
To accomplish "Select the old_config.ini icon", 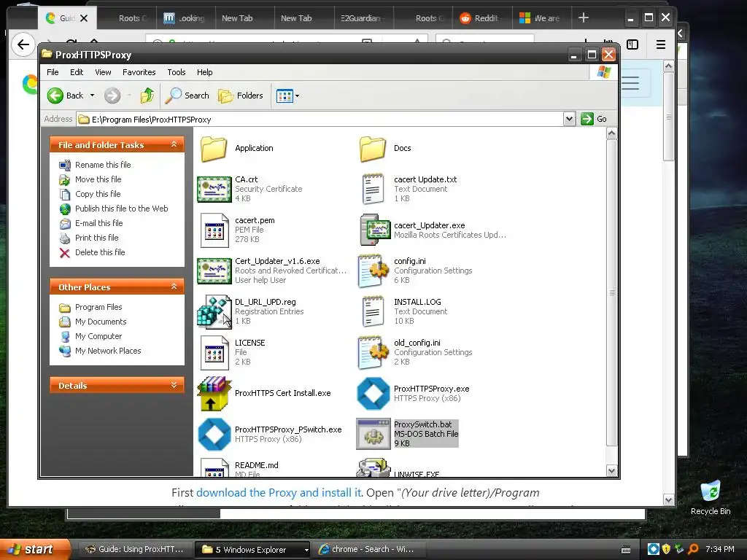I will pyautogui.click(x=373, y=352).
